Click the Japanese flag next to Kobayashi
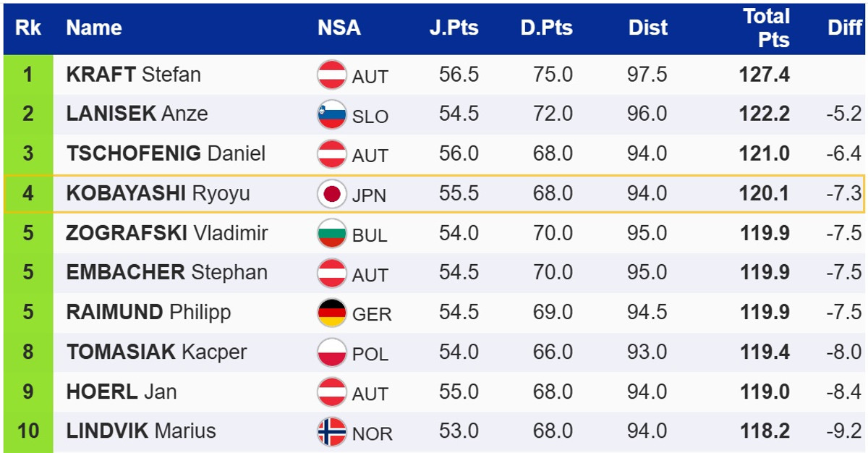868x453 pixels. 332,194
